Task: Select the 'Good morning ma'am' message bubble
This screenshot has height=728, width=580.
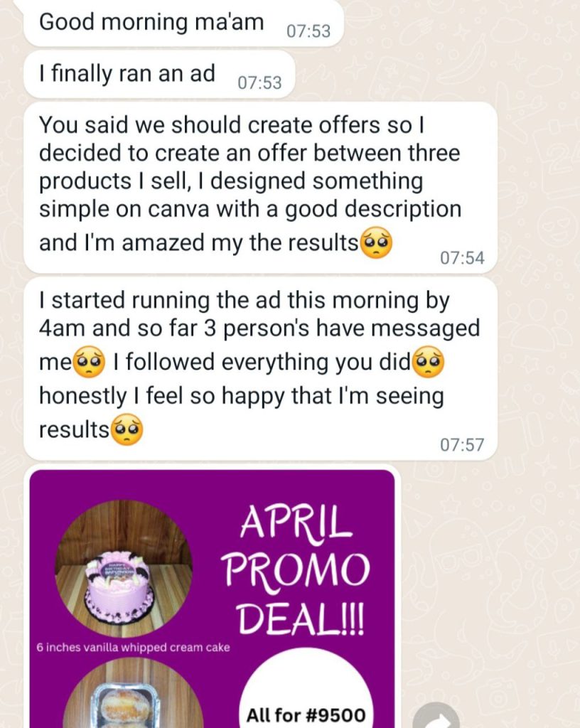Action: click(x=184, y=22)
